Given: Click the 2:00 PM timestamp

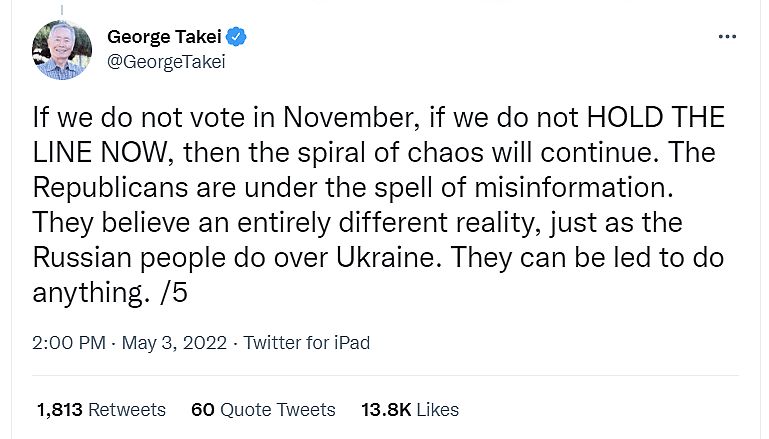Looking at the screenshot, I should 69,343.
